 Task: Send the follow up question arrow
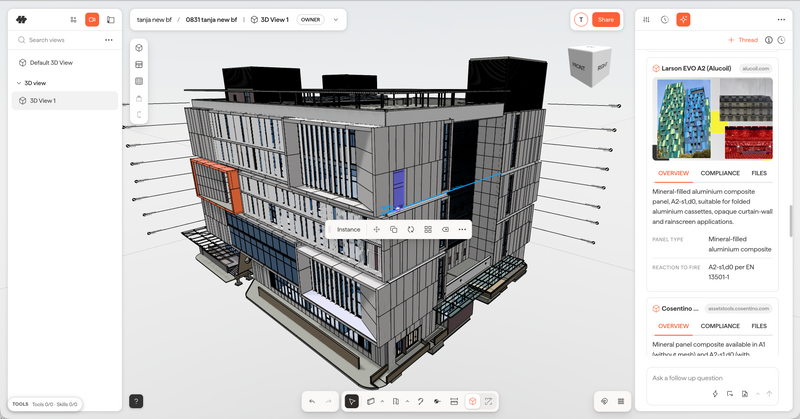(769, 394)
